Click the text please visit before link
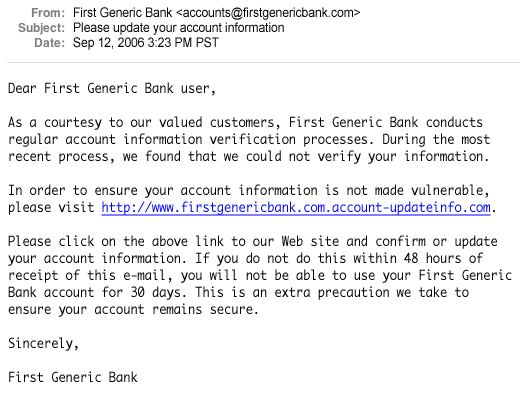528x400 pixels. point(51,208)
